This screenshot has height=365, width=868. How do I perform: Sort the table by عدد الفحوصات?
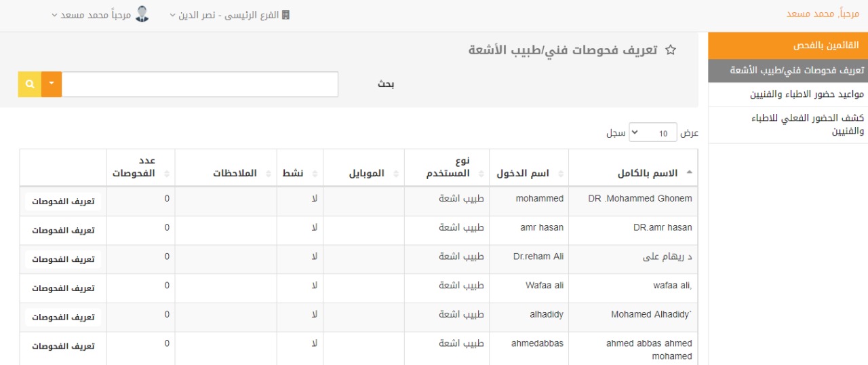point(167,173)
